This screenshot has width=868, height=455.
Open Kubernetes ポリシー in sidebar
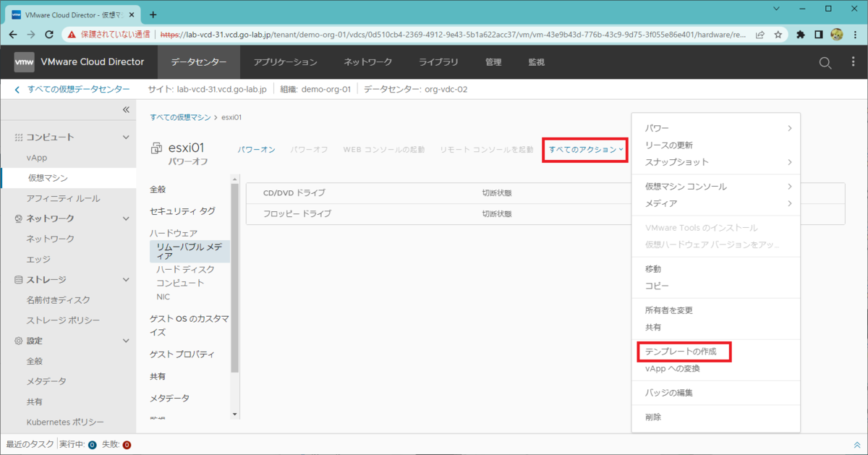(65, 422)
